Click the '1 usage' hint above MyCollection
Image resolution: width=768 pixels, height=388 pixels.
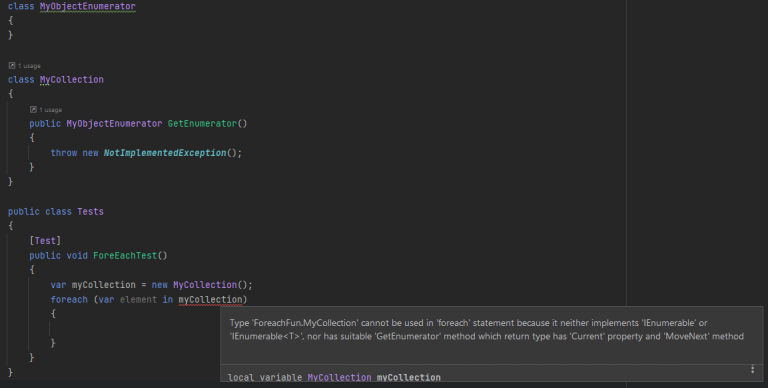click(x=29, y=66)
